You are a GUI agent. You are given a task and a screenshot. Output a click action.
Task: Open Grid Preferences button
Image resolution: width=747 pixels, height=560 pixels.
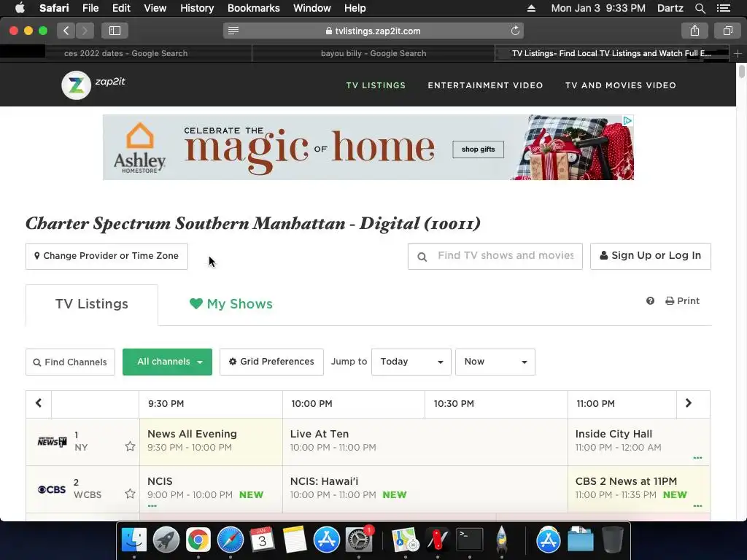coord(271,362)
